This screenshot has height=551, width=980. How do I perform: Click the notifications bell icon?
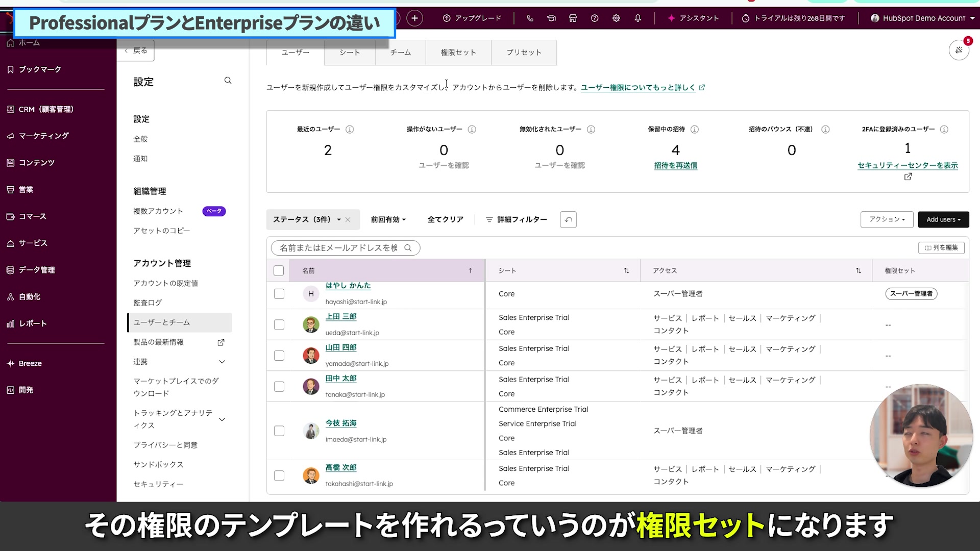pos(638,18)
